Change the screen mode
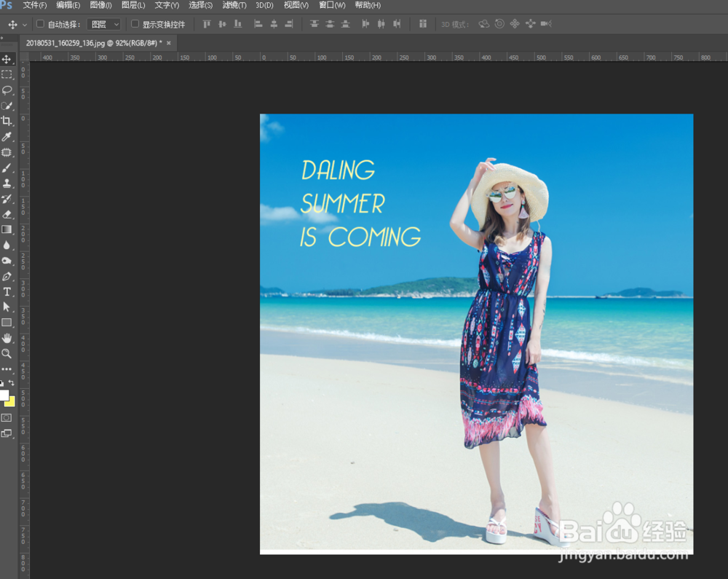The width and height of the screenshot is (728, 579). coord(7,433)
